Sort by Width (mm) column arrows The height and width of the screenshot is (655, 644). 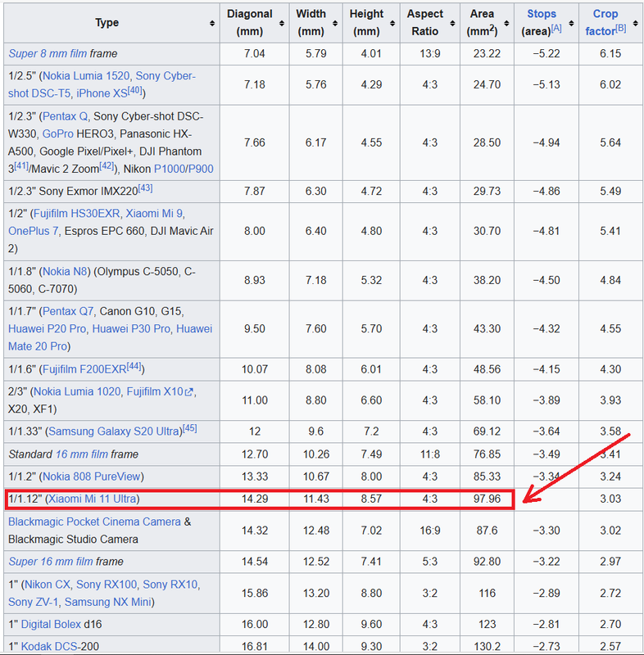[x=335, y=24]
